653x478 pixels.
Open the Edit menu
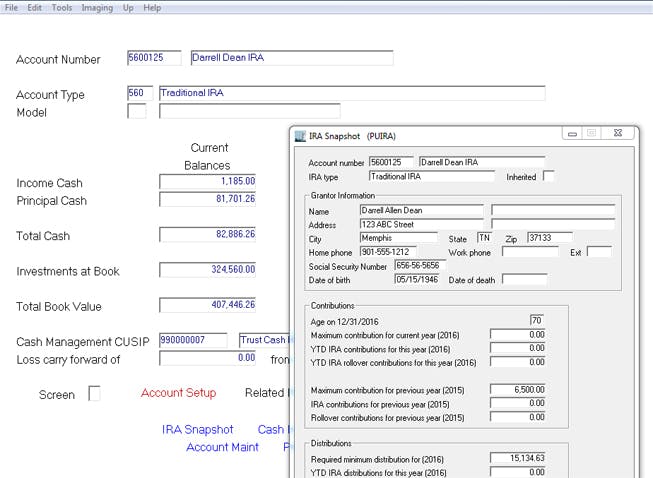(x=34, y=7)
